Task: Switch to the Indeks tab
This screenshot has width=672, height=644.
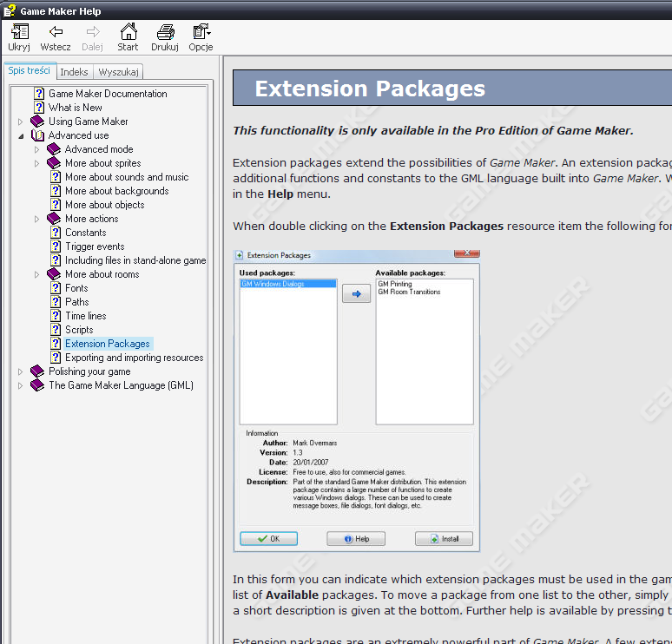Action: [x=74, y=72]
